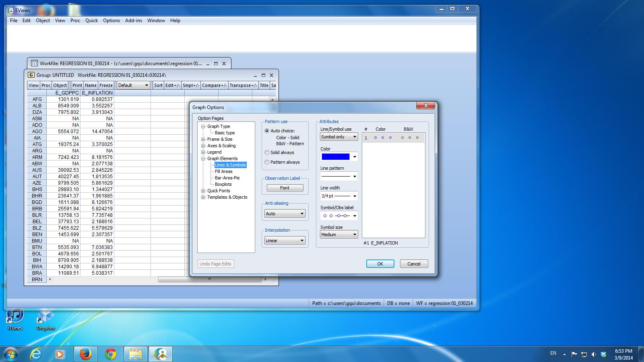Expand the Templates & Objects tree node

coord(203,197)
